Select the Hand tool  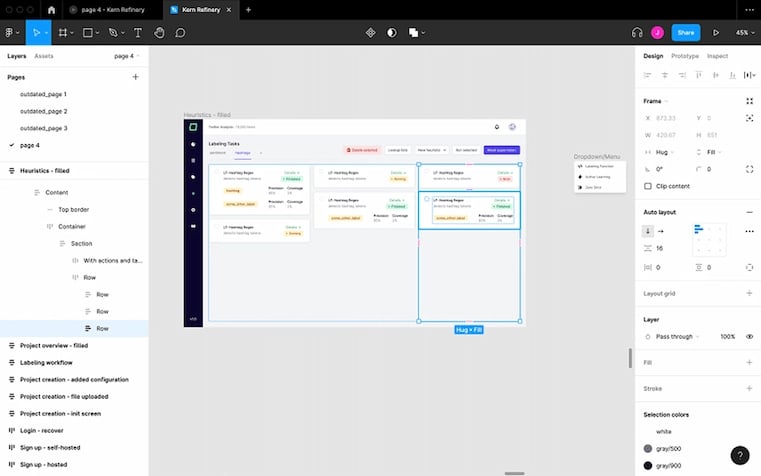coord(159,32)
